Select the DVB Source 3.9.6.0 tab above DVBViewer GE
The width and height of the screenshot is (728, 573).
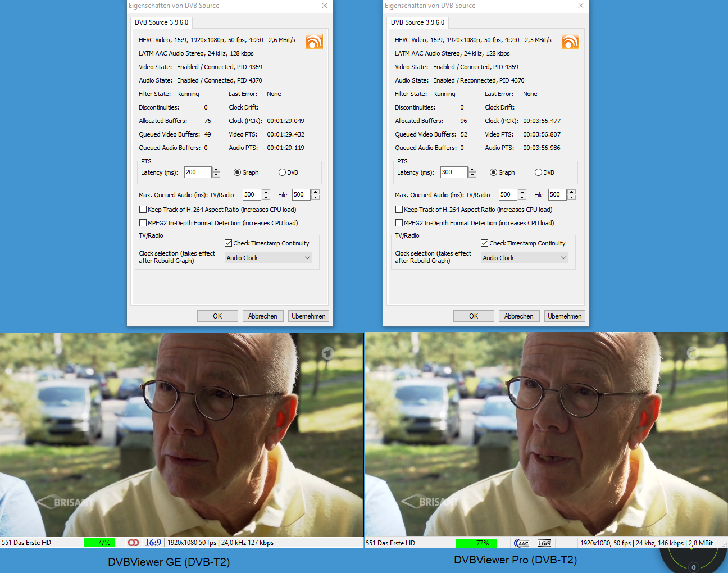pos(162,22)
